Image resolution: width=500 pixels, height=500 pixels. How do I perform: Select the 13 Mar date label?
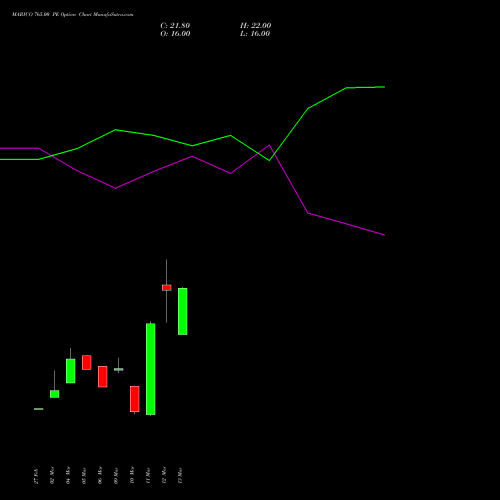pos(180,476)
